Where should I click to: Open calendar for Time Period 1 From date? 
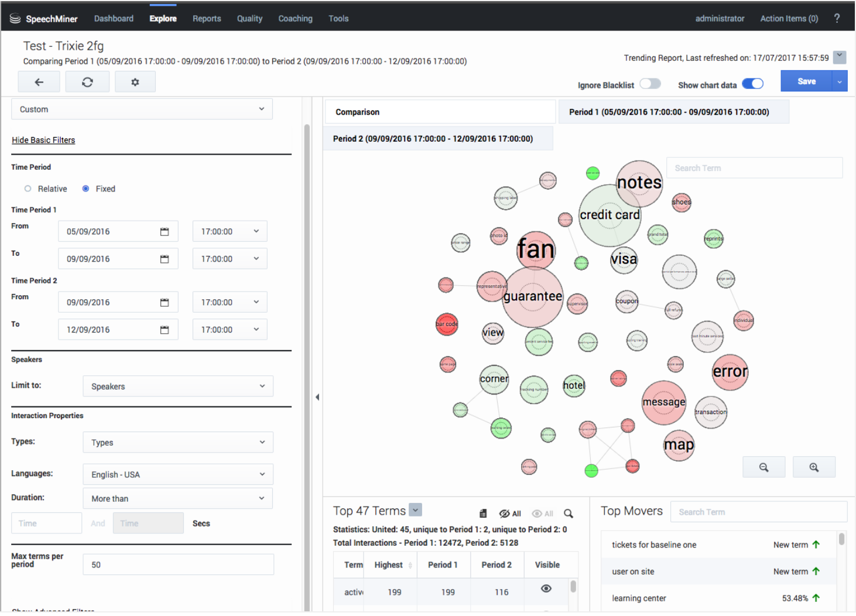pos(165,232)
